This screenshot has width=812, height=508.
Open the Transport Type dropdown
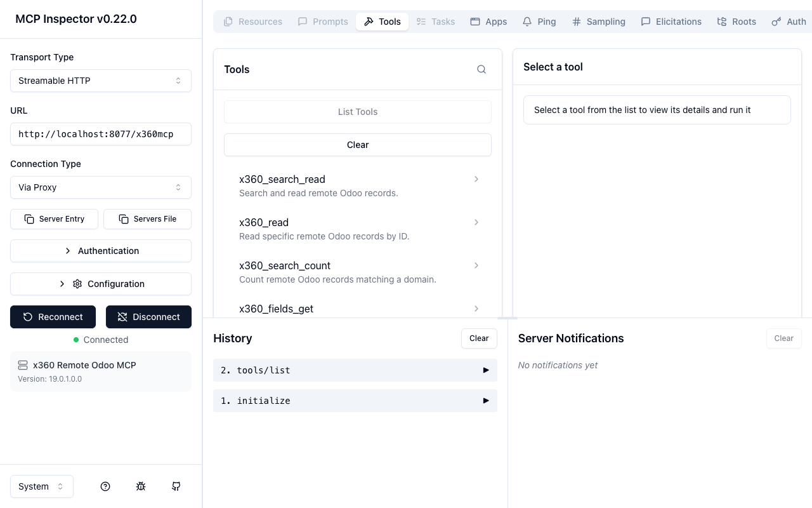point(101,81)
